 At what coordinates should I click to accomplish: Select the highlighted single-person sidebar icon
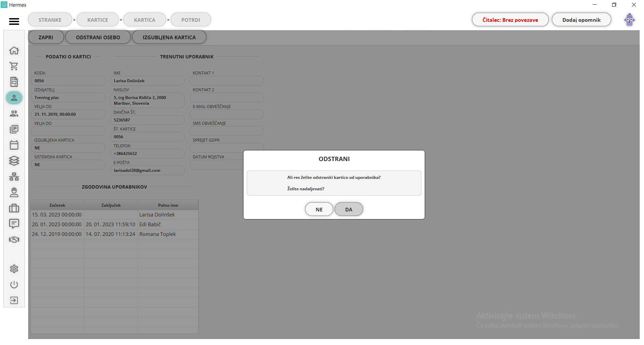tap(14, 98)
